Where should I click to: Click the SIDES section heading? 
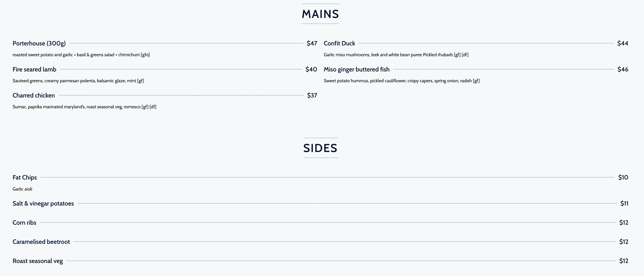[320, 148]
